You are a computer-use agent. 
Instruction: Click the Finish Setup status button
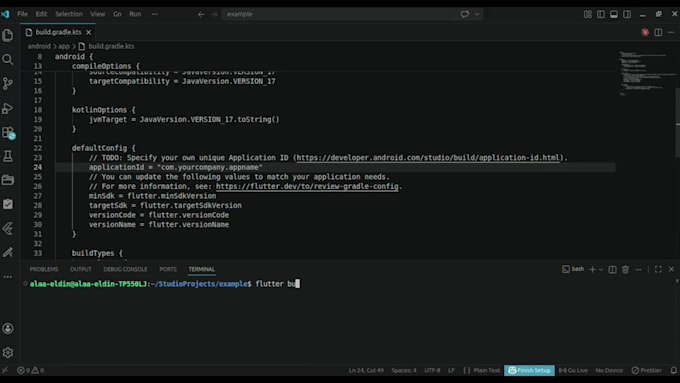coord(529,370)
